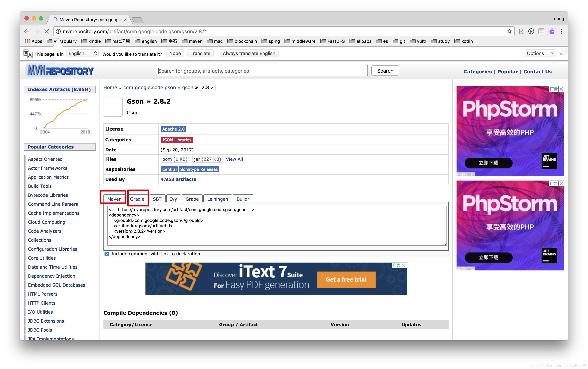Click the R extension icon
This screenshot has height=369, width=588.
pyautogui.click(x=521, y=31)
